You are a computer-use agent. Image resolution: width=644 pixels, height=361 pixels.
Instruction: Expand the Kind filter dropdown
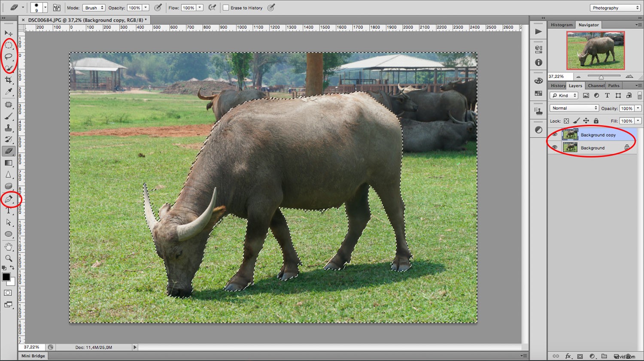(x=563, y=95)
